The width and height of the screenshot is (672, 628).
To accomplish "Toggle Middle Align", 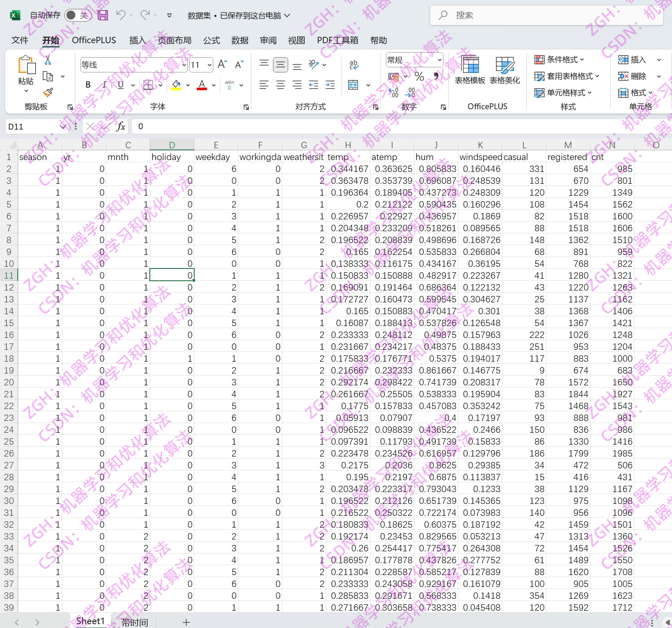I will tap(281, 64).
